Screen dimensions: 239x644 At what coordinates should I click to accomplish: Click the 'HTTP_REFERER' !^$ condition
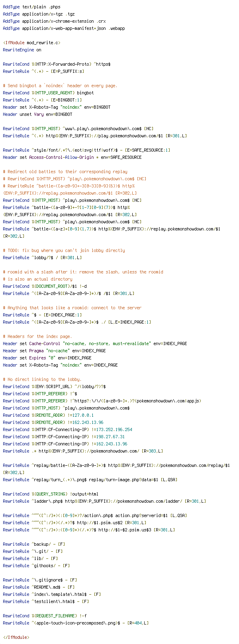point(40,394)
